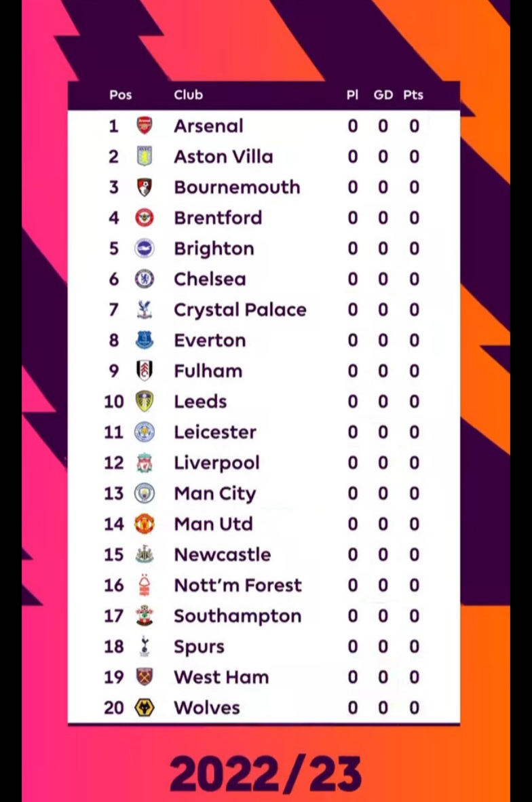Click the Club column header
This screenshot has width=532, height=802.
[x=188, y=95]
